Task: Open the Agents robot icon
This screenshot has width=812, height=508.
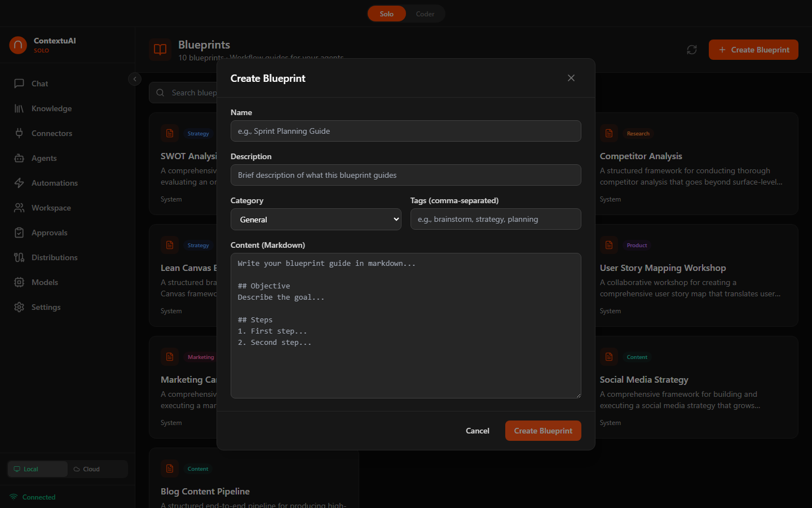Action: 19,158
